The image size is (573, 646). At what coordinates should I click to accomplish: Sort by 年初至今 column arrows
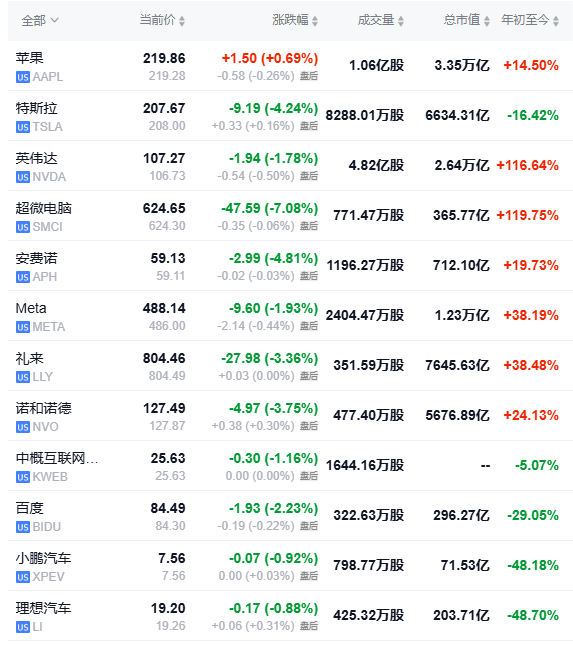point(556,21)
